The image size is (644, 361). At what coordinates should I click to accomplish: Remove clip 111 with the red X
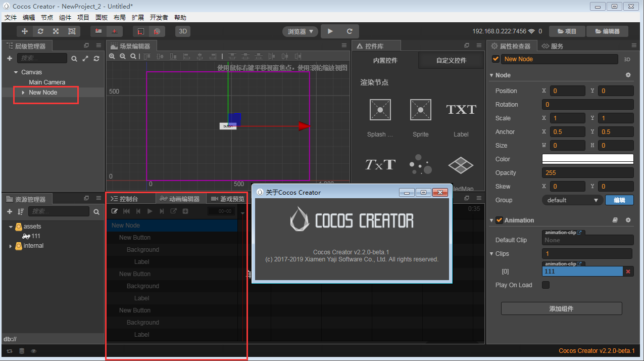tap(628, 272)
